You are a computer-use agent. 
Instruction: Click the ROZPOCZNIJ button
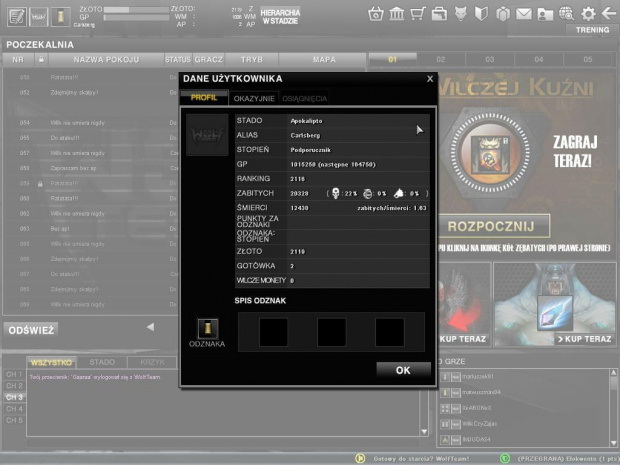pos(491,227)
